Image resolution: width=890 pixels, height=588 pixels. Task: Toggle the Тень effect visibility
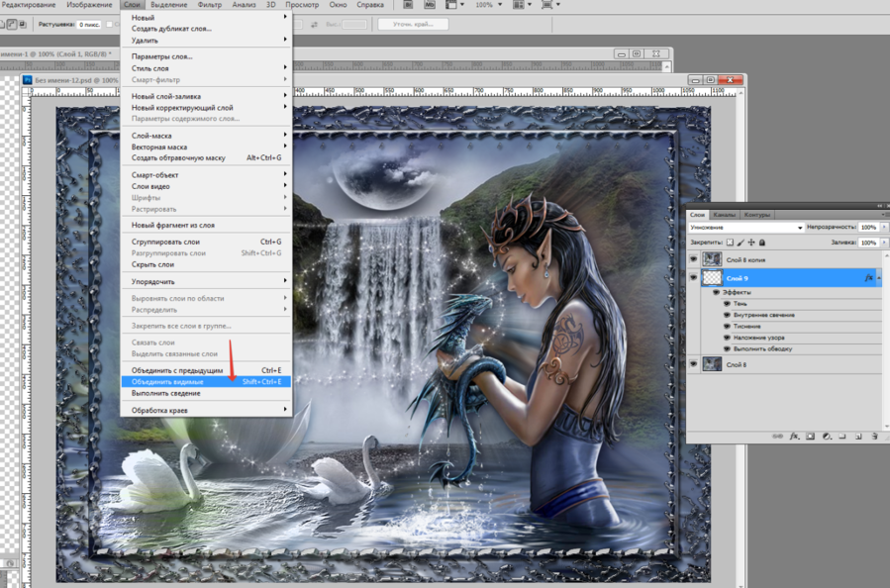coord(727,304)
